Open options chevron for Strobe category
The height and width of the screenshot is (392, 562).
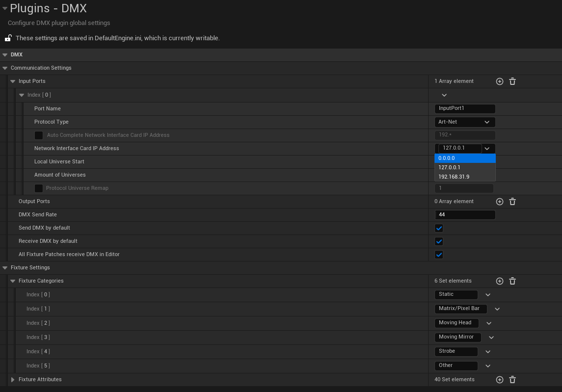(488, 352)
